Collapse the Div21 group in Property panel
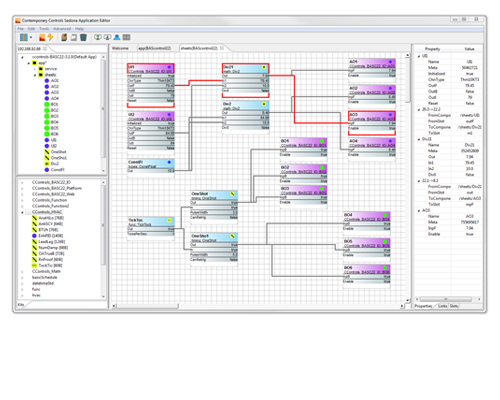The width and height of the screenshot is (500, 400). pos(419,139)
